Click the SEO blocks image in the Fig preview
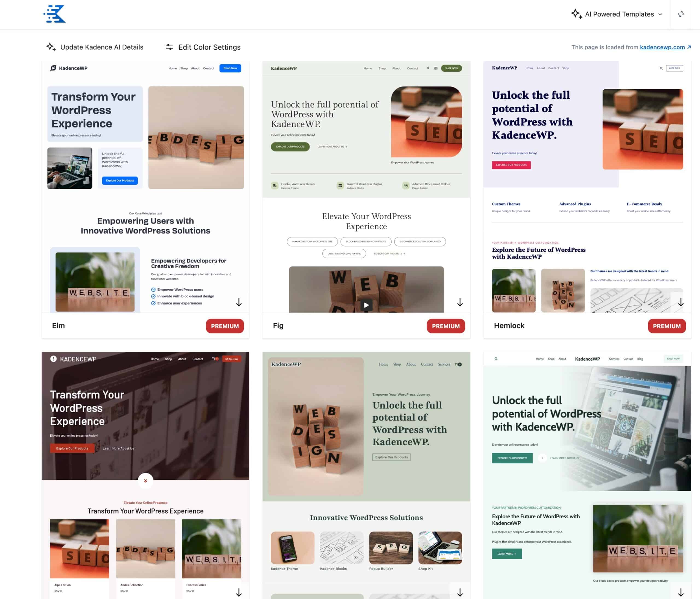700x599 pixels. 426,122
